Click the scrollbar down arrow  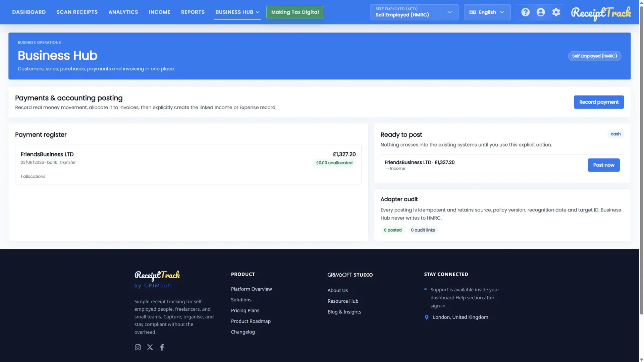(x=641, y=359)
